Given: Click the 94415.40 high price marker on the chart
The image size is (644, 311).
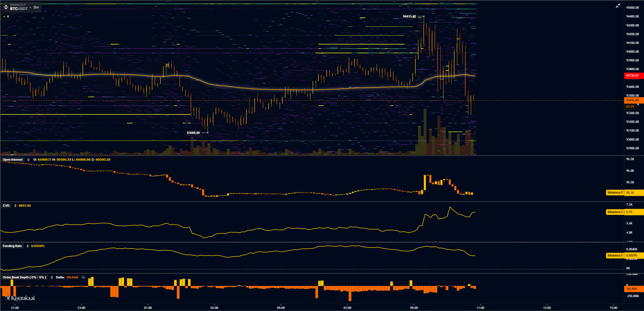Looking at the screenshot, I should click(410, 16).
